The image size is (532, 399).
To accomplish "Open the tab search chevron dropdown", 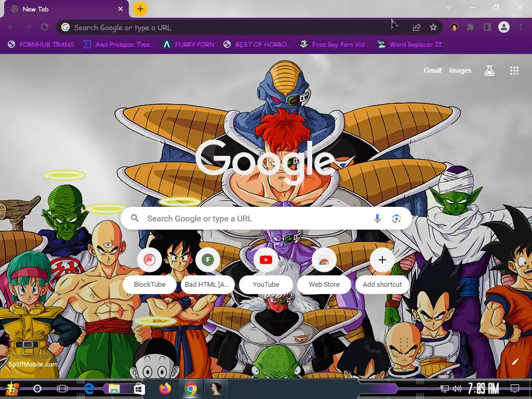I will pos(448,7).
